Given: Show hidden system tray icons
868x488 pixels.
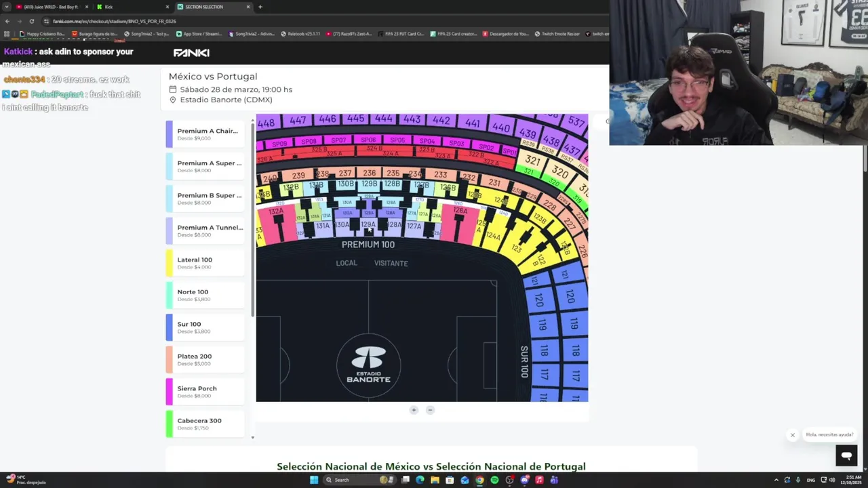Looking at the screenshot, I should tap(776, 480).
